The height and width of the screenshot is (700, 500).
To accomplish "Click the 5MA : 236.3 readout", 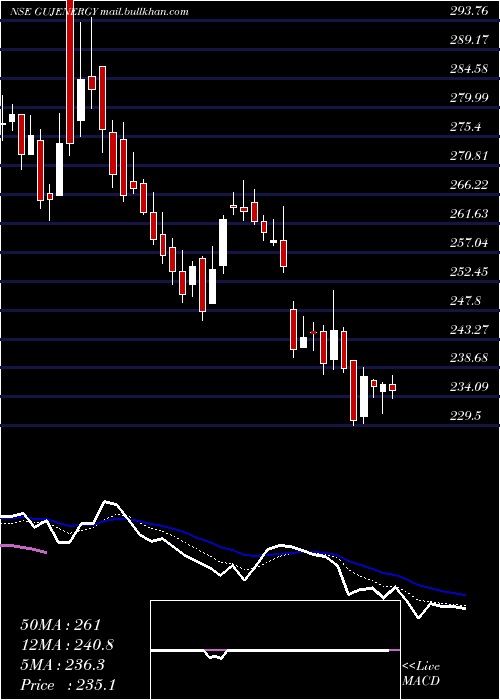I will (x=62, y=665).
